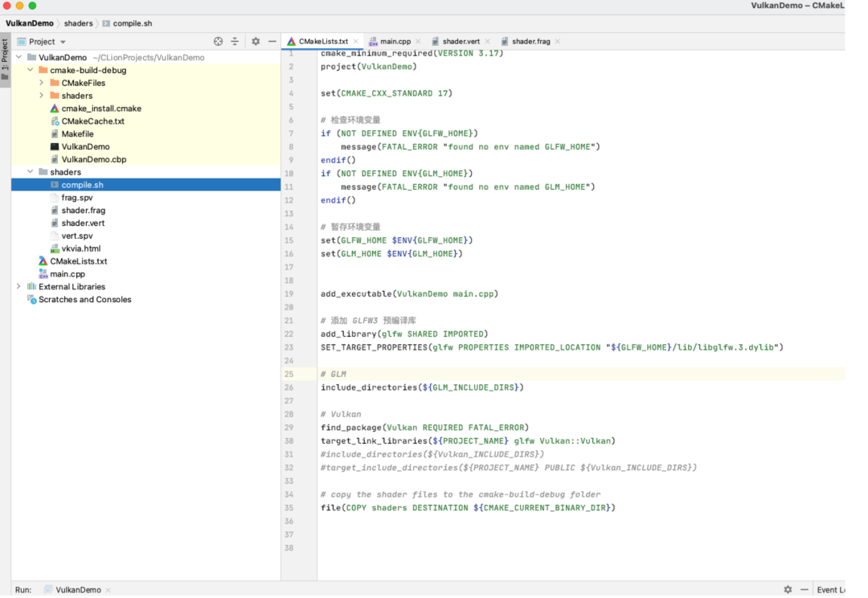868x598 pixels.
Task: Click the green macOS zoom window button
Action: point(32,6)
